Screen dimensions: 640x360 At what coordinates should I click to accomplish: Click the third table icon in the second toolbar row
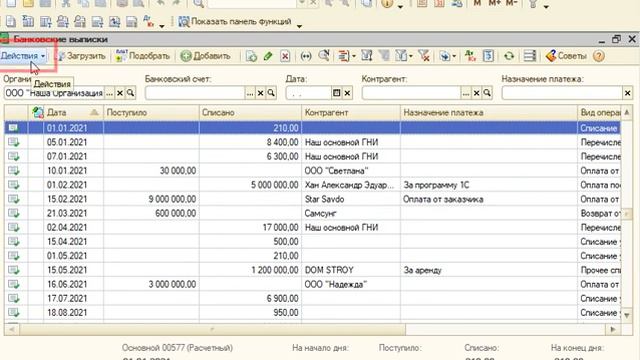coord(46,22)
